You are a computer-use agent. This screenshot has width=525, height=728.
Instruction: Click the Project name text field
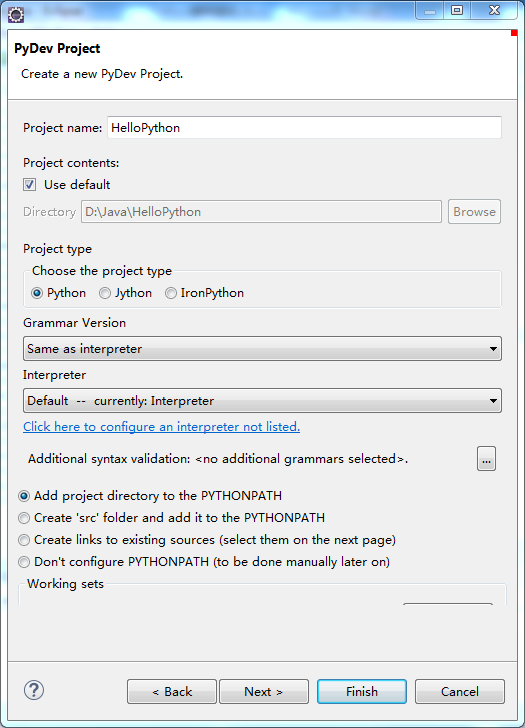(305, 128)
